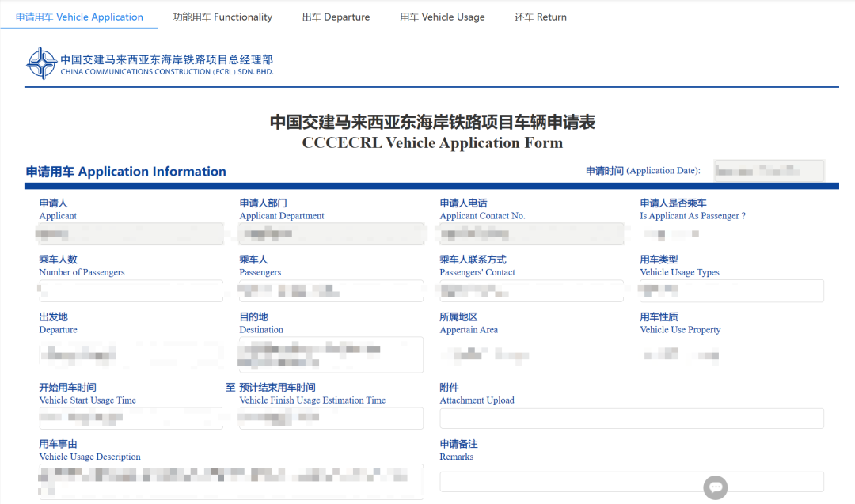
Task: Go to the 出车 Departure tab
Action: [336, 17]
